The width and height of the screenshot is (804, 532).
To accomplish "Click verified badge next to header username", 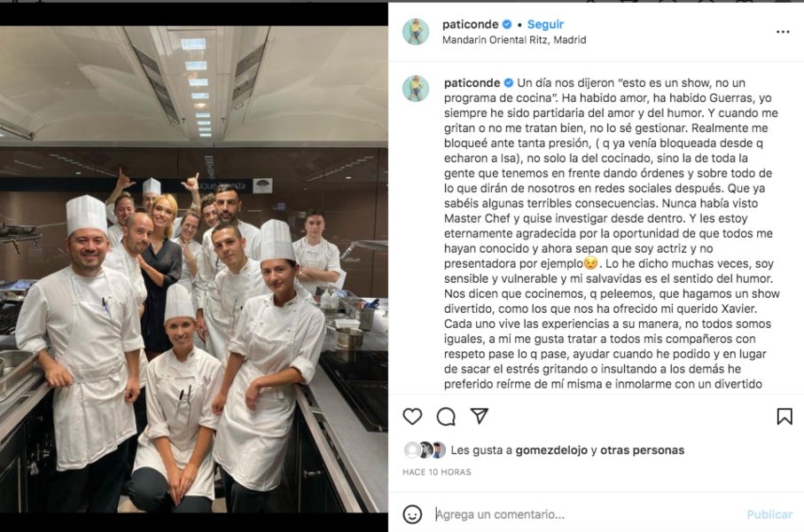I will point(507,24).
